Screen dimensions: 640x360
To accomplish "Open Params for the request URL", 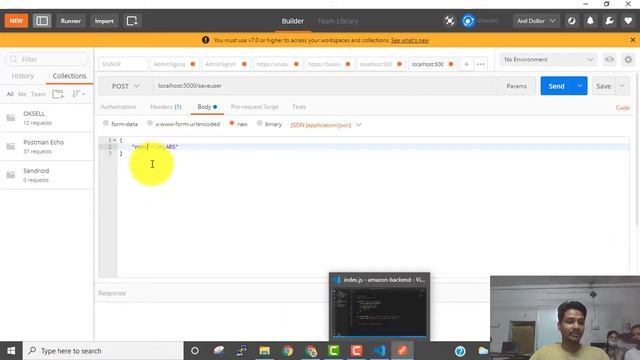I will [516, 86].
